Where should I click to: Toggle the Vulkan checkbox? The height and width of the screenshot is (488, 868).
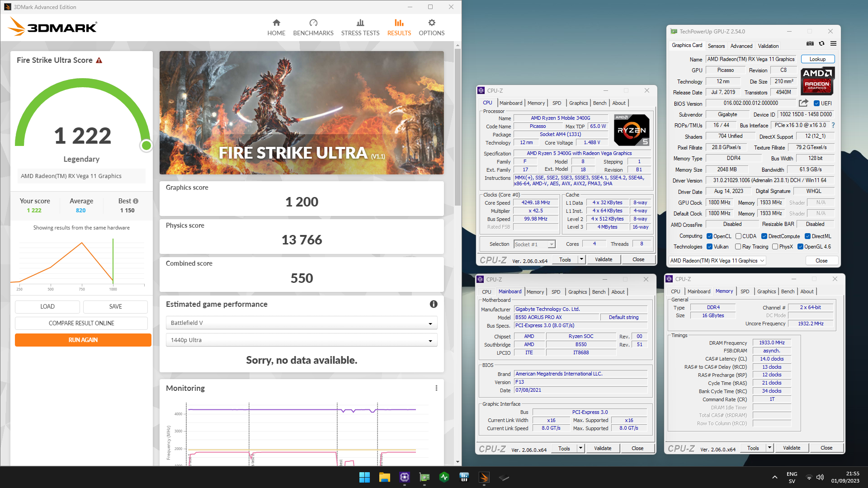click(x=710, y=247)
